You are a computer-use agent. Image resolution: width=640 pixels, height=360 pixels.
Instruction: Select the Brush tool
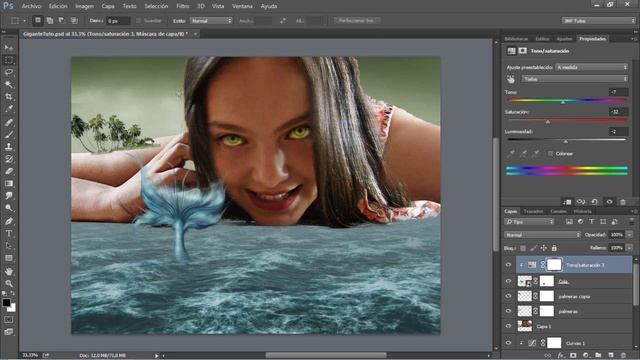tap(9, 134)
